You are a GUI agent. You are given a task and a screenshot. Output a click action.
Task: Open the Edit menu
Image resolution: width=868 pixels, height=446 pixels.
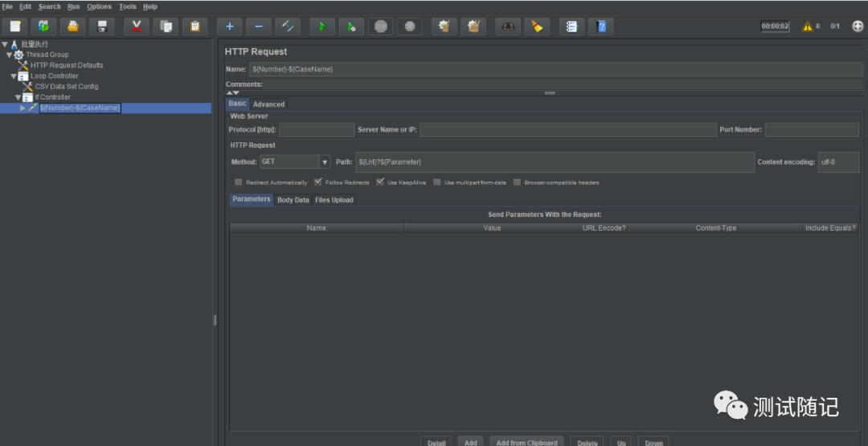pyautogui.click(x=26, y=6)
